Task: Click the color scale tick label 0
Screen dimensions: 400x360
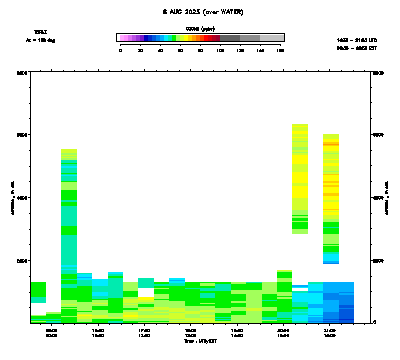Action: click(120, 50)
